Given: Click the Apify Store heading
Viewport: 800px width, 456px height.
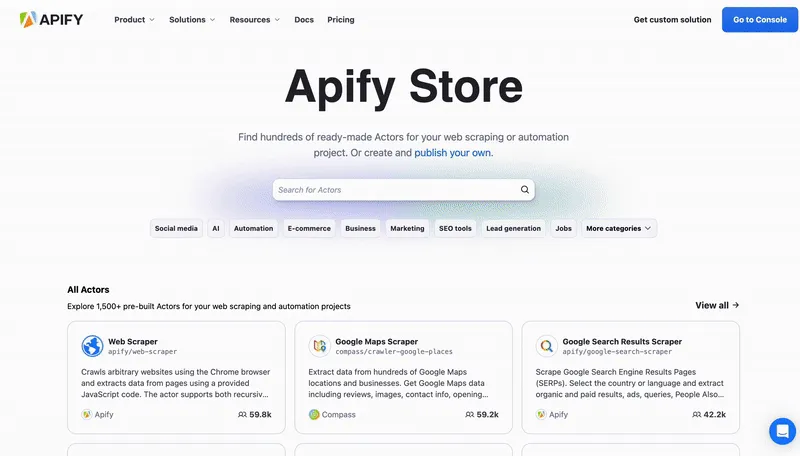Looking at the screenshot, I should (404, 87).
